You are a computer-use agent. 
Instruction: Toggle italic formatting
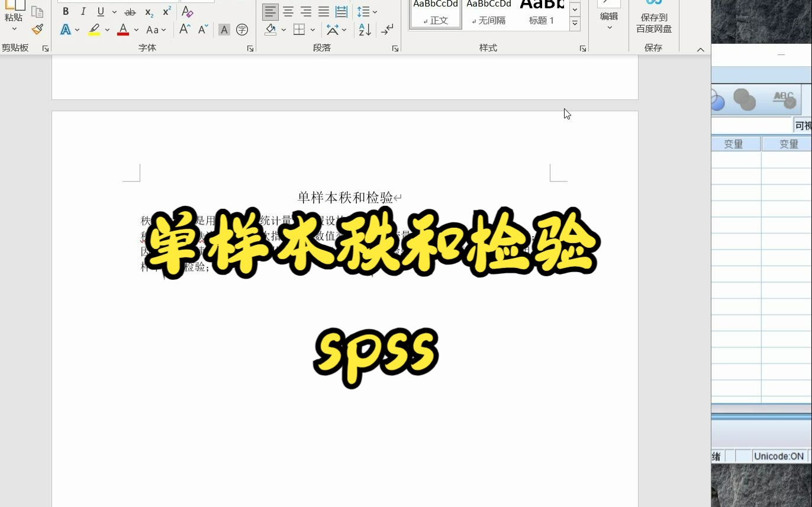[x=83, y=12]
